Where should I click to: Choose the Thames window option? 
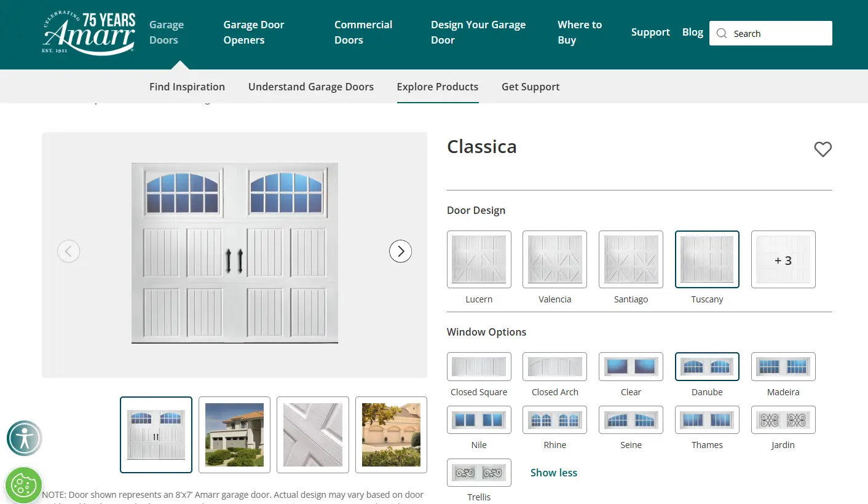707,420
